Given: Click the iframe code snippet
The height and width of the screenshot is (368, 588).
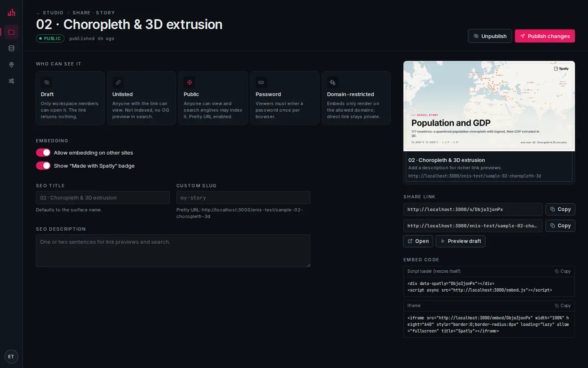Looking at the screenshot, I should pyautogui.click(x=489, y=324).
